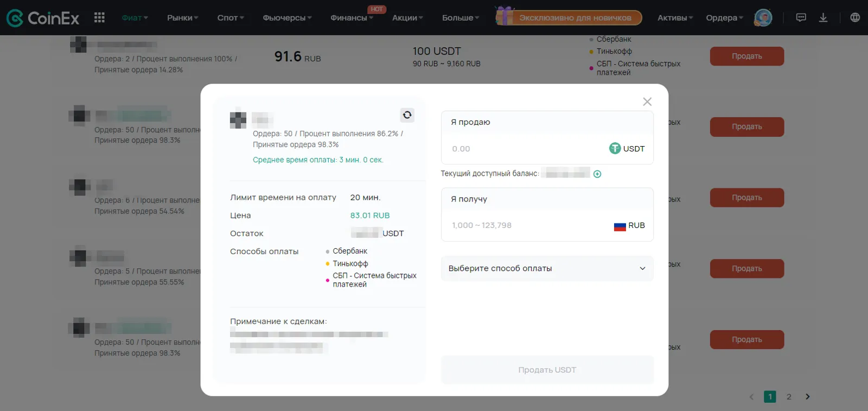Click the Примечание к сделкам label
The image size is (868, 411).
[x=278, y=321]
